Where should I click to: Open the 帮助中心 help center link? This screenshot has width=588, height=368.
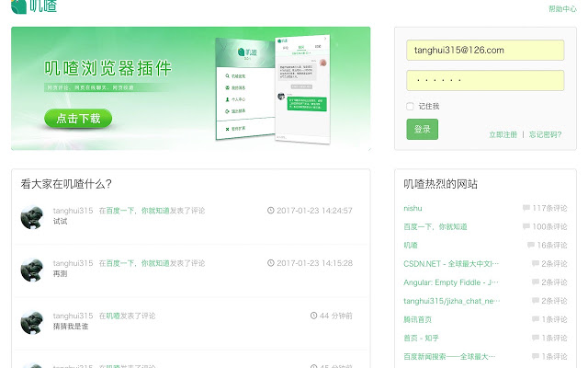tap(562, 8)
